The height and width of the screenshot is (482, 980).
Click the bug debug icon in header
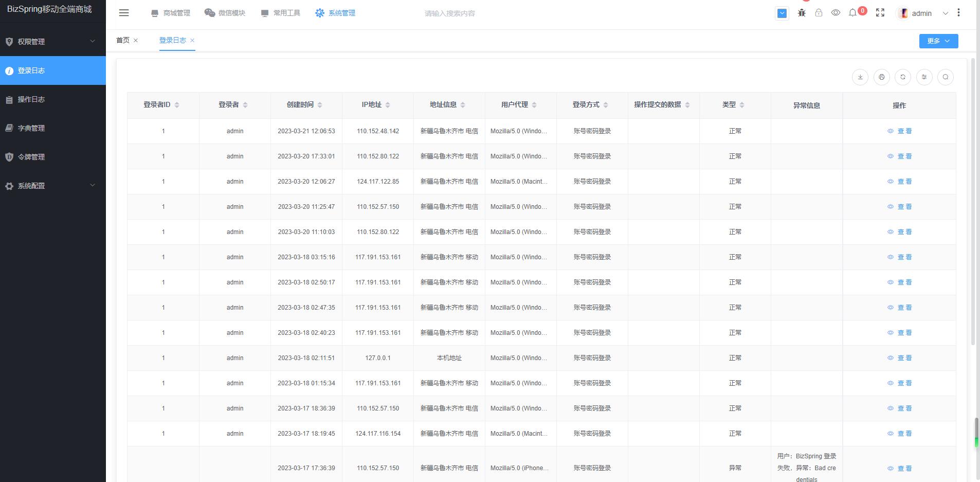click(x=802, y=13)
